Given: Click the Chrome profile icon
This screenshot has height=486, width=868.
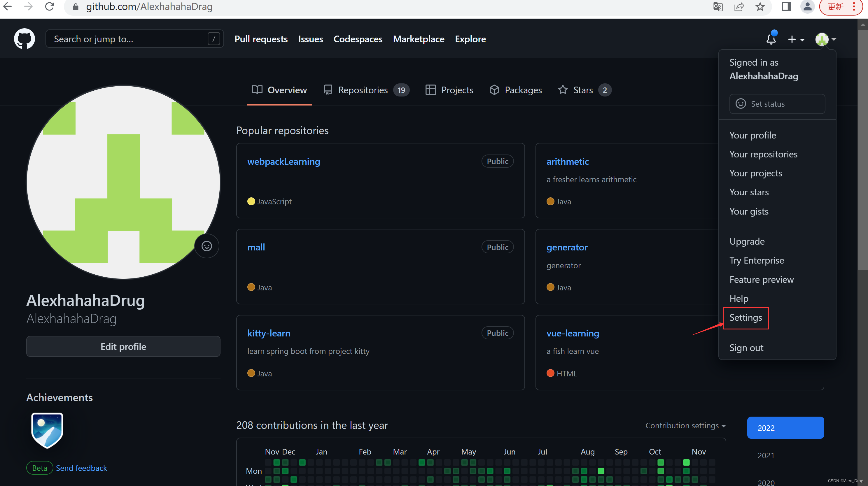Looking at the screenshot, I should [x=807, y=7].
